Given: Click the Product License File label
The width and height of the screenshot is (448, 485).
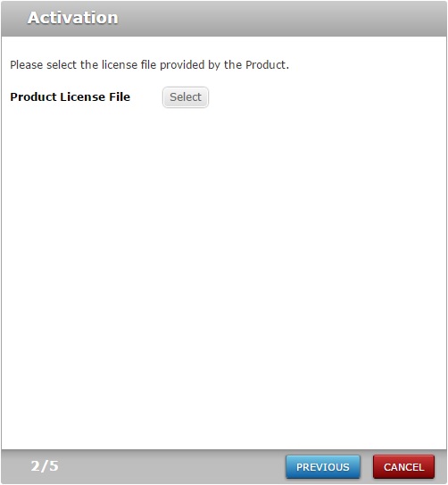Looking at the screenshot, I should click(x=71, y=97).
